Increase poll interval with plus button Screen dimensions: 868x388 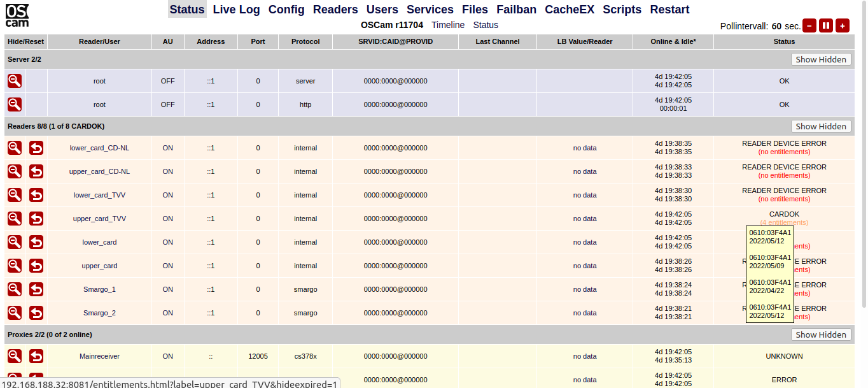(843, 25)
